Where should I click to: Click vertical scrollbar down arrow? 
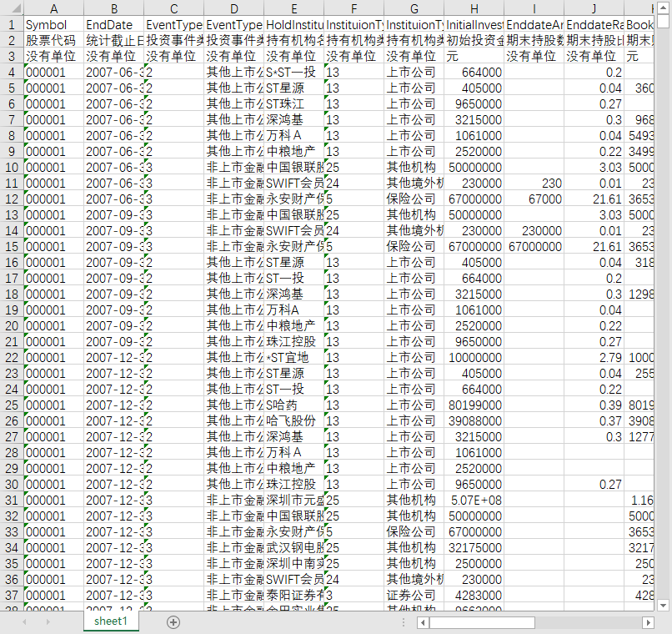pos(663,606)
